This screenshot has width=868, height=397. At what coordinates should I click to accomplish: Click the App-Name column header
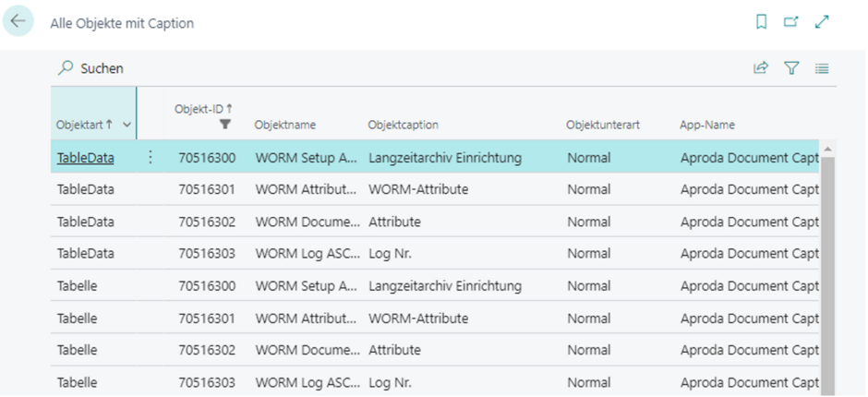(x=707, y=125)
